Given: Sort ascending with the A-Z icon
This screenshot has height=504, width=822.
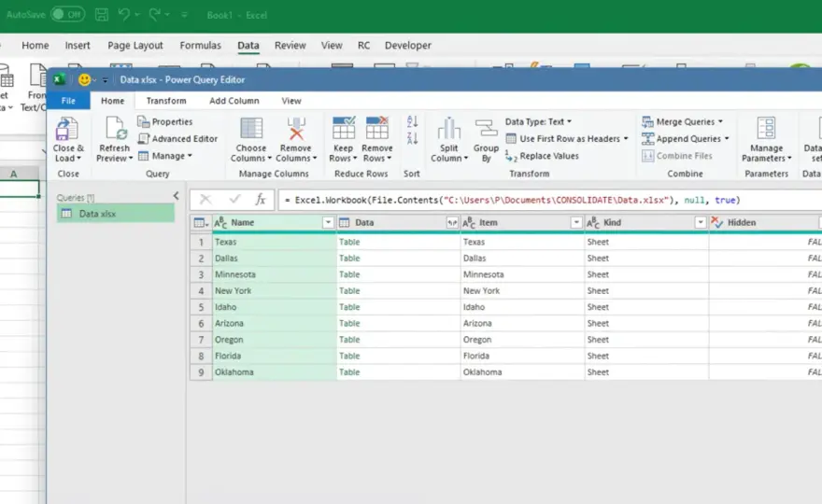Looking at the screenshot, I should coord(413,121).
